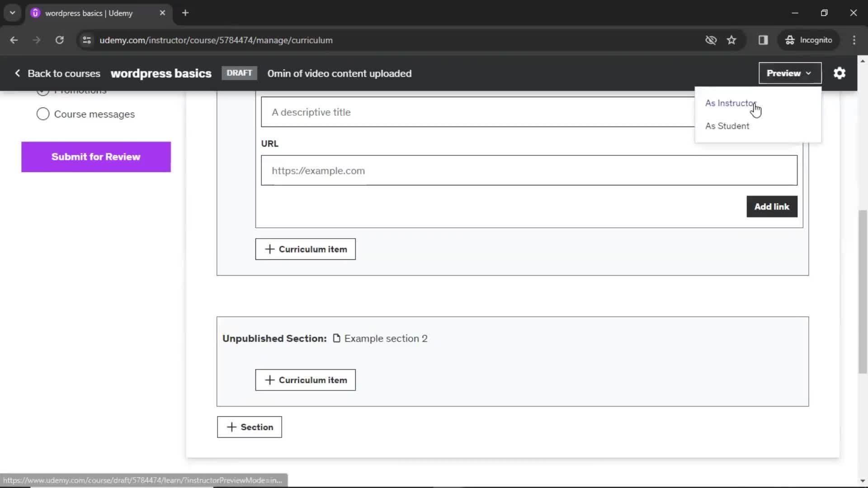Click the bookmark/star icon in address bar

coord(731,40)
